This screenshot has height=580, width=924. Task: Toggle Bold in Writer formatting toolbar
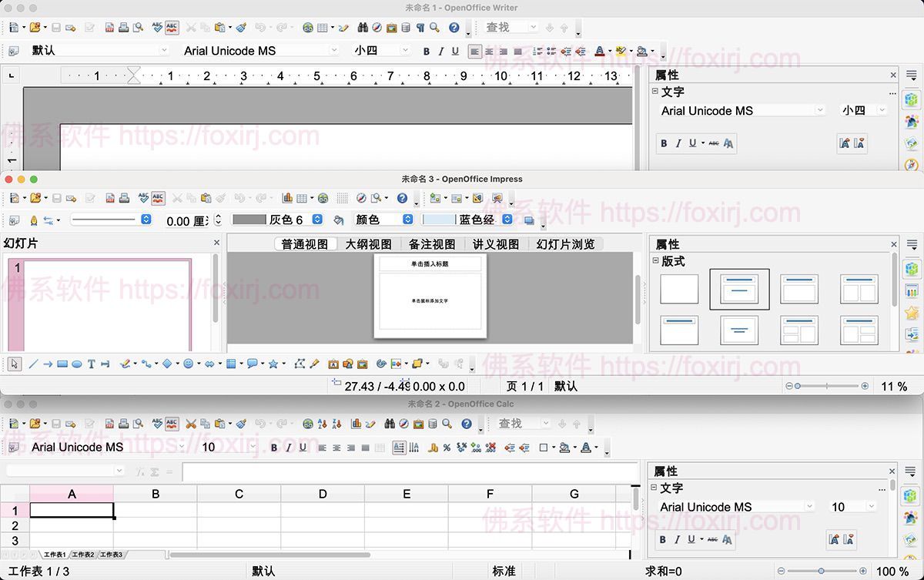[426, 52]
